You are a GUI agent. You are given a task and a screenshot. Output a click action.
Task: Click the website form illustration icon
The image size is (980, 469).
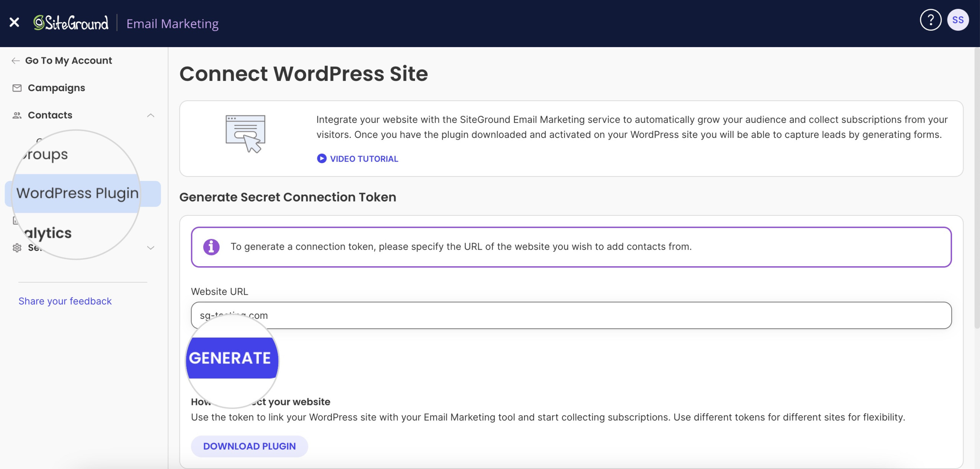[x=245, y=134]
